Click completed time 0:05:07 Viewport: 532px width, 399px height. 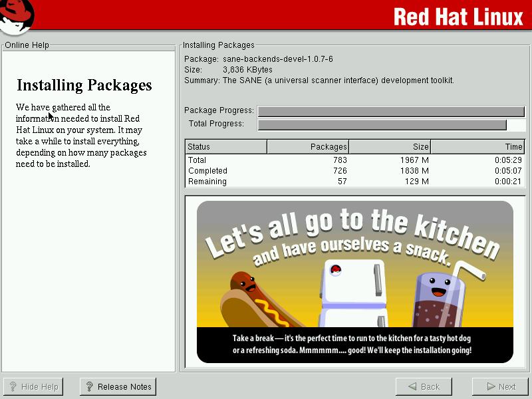coord(508,171)
